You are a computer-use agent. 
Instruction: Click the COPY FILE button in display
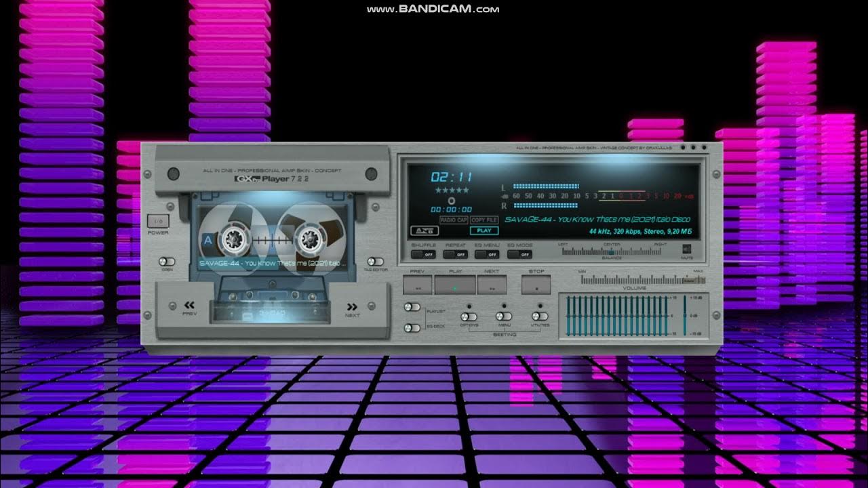pos(484,220)
